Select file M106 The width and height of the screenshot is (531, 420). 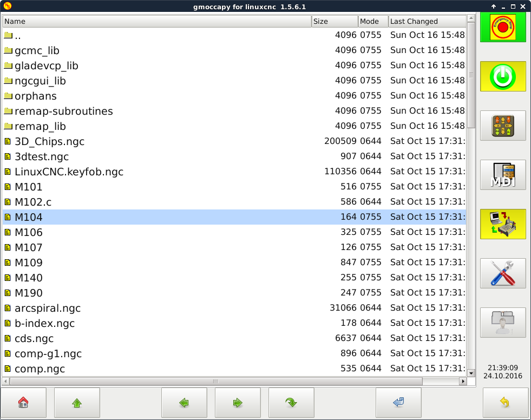234,232
